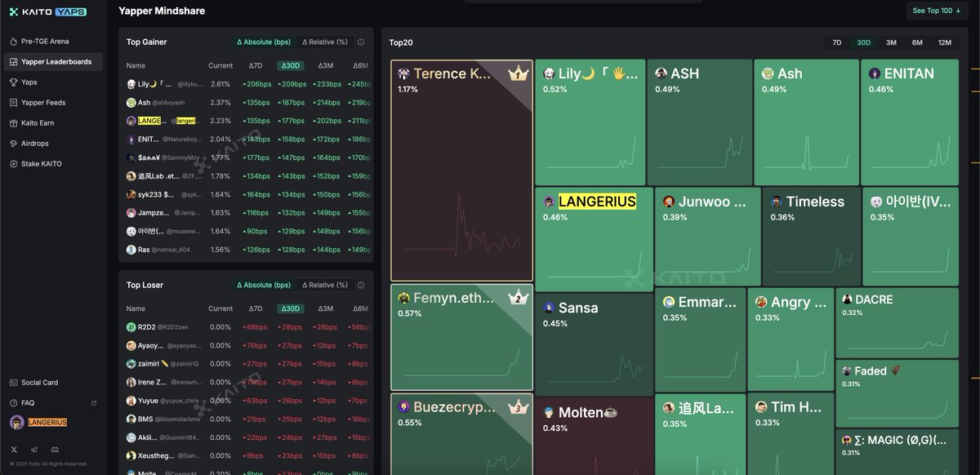Viewport: 980px width, 475px height.
Task: Open the Discord link icon
Action: [x=55, y=450]
